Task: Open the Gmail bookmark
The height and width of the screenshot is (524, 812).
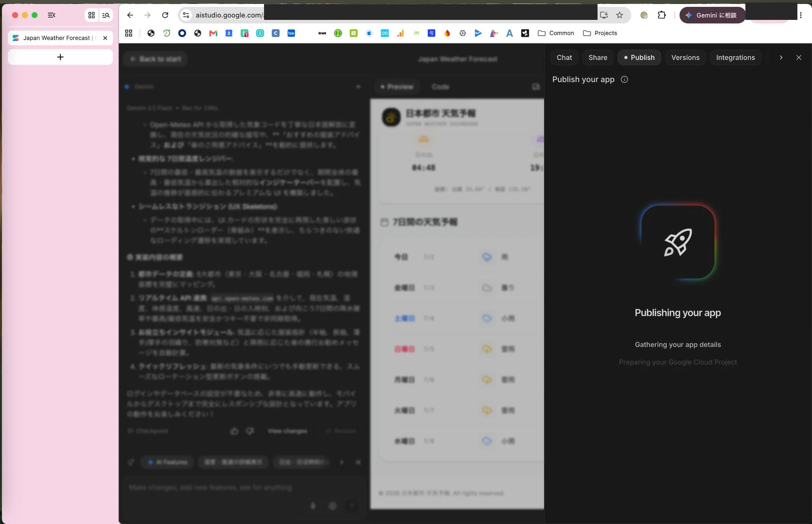Action: (213, 33)
